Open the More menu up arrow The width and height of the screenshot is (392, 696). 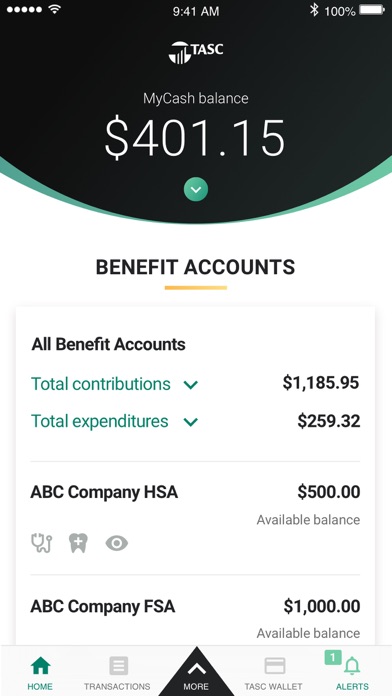(x=196, y=668)
